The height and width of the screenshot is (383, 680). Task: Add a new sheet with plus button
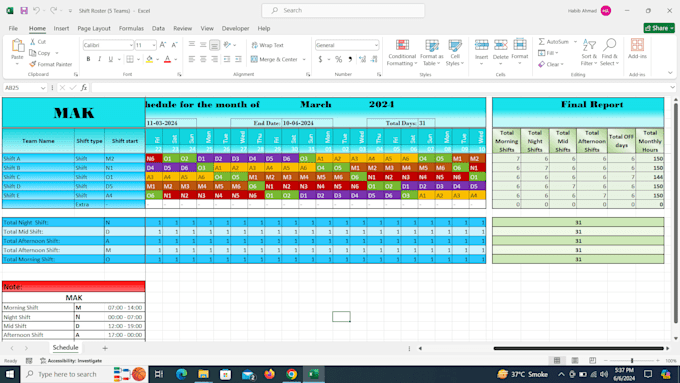(x=105, y=348)
